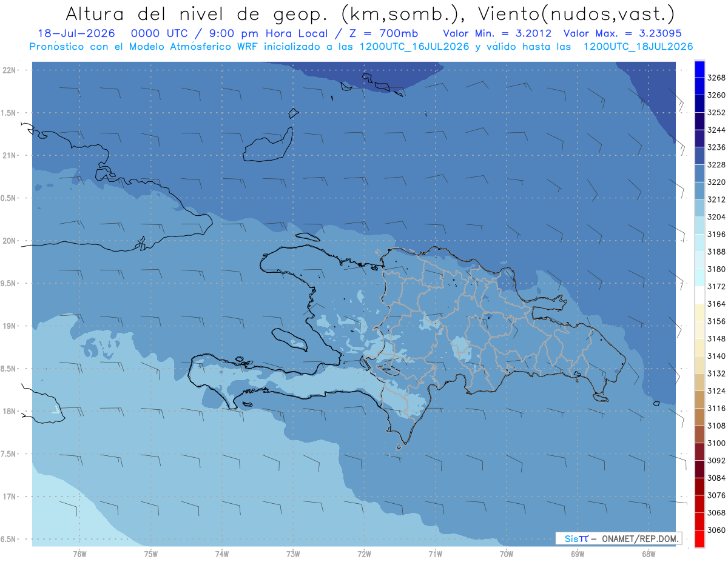Viewport: 728px width, 562px height.
Task: Click the 70W longitude axis label
Action: coord(507,554)
